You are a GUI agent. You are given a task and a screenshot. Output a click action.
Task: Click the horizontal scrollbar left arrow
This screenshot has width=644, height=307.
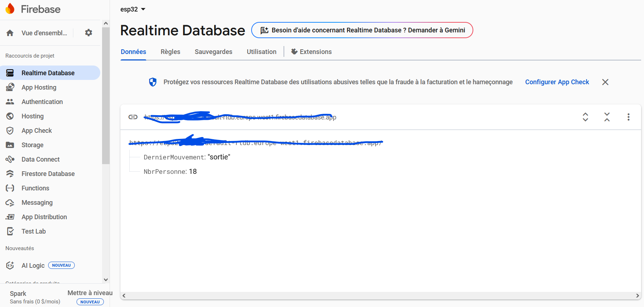tap(124, 296)
